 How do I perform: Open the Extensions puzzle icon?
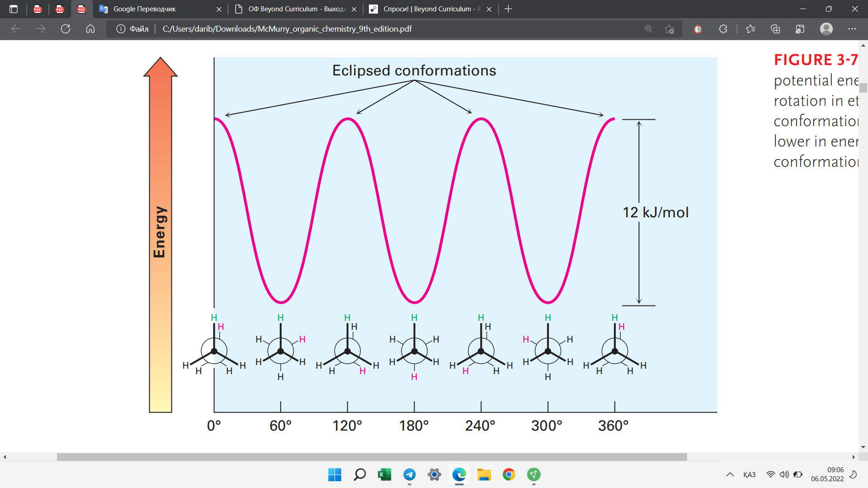click(x=723, y=29)
